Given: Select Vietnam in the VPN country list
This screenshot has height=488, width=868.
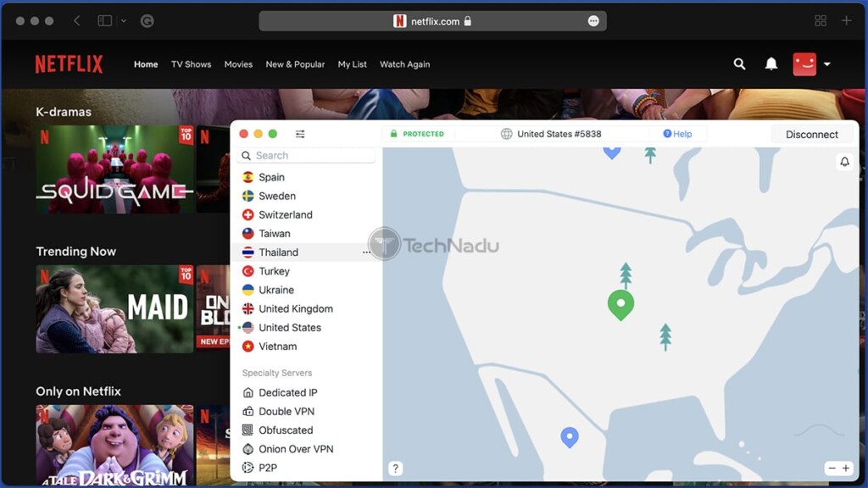Looking at the screenshot, I should pos(306,347).
